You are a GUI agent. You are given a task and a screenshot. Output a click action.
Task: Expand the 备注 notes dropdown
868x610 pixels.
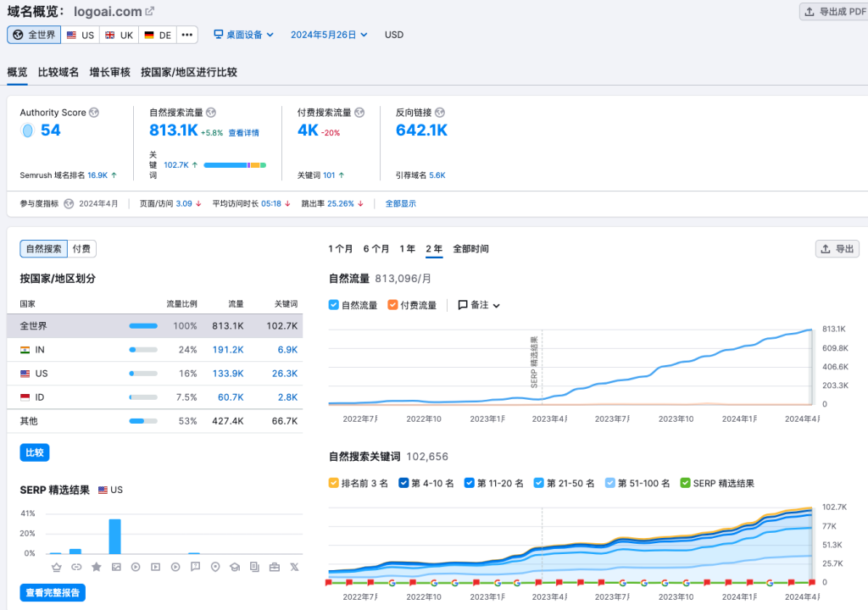tap(479, 305)
